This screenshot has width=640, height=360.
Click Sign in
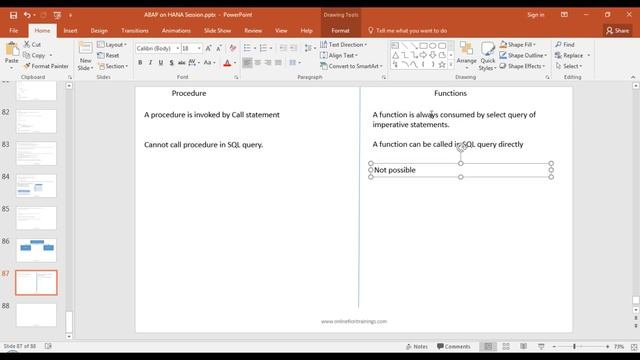tap(536, 15)
